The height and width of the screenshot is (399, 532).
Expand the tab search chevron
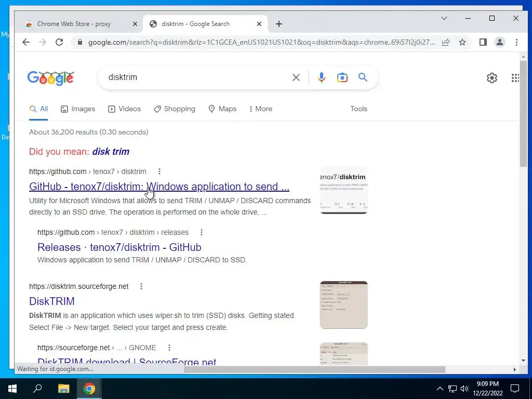pos(444,18)
